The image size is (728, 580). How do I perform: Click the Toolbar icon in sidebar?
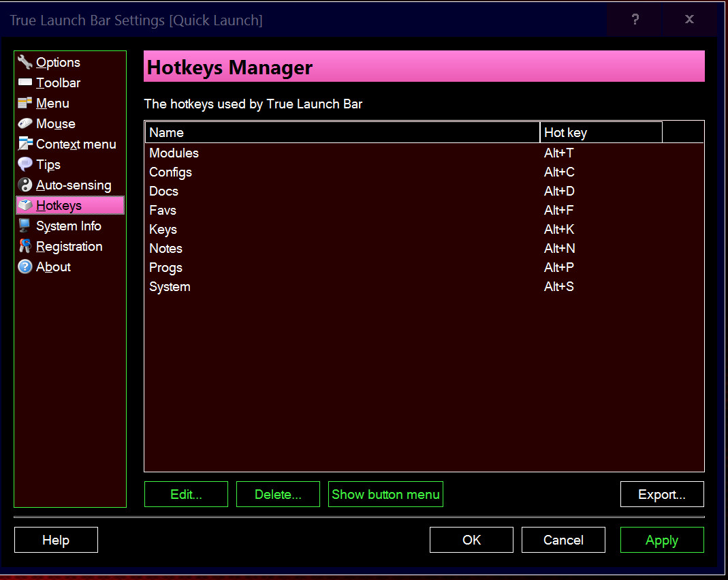point(25,83)
